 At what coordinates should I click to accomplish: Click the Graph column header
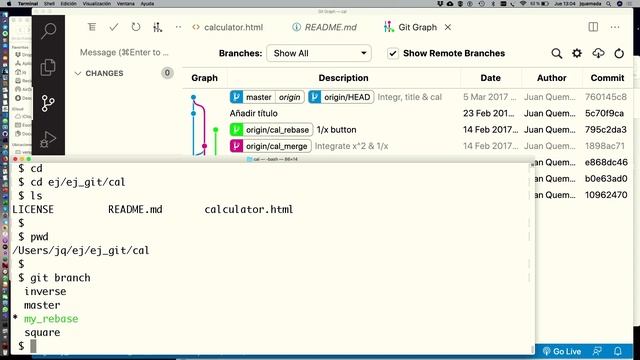204,78
